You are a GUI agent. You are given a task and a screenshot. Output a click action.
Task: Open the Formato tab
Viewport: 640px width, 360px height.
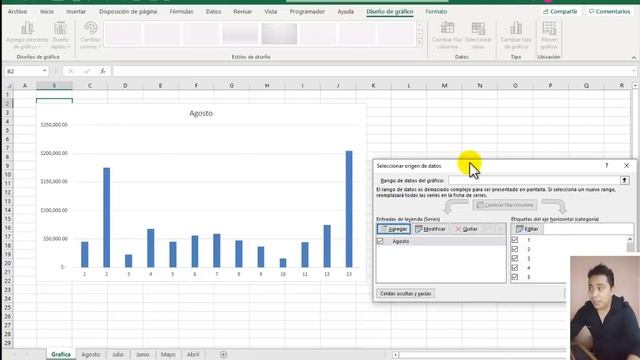click(436, 11)
